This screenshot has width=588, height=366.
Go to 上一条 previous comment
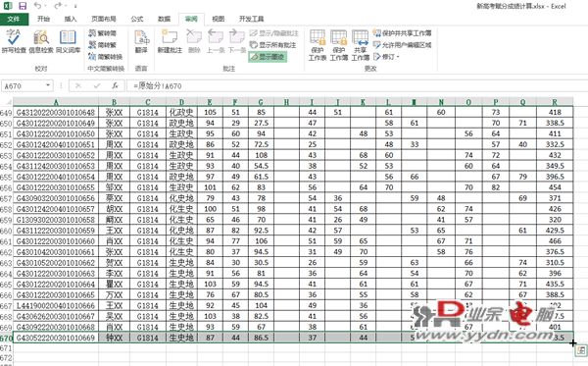tap(216, 41)
